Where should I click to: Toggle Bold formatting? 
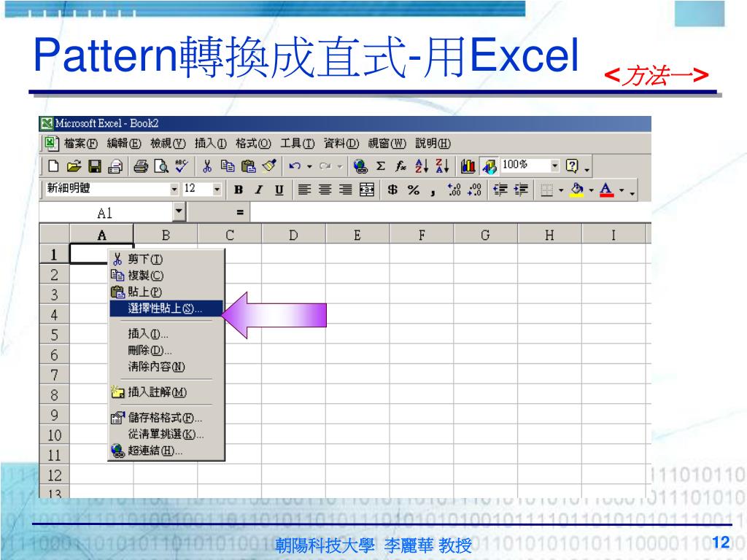239,190
